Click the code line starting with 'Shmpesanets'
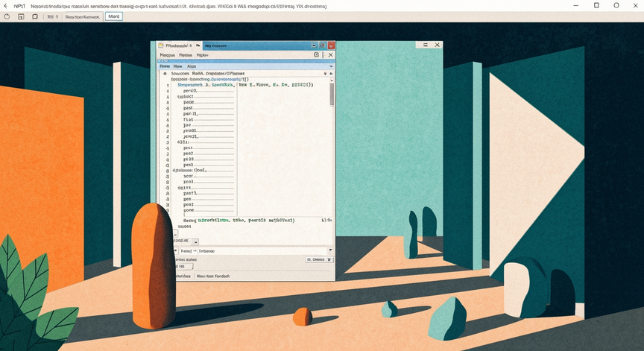This screenshot has height=351, width=644. click(x=245, y=84)
